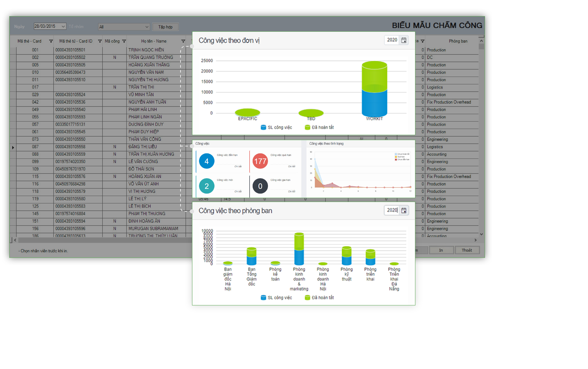Image resolution: width=588 pixels, height=369 pixels.
Task: Select row ĐẶNG THỊ LIỄU
Action: click(143, 147)
